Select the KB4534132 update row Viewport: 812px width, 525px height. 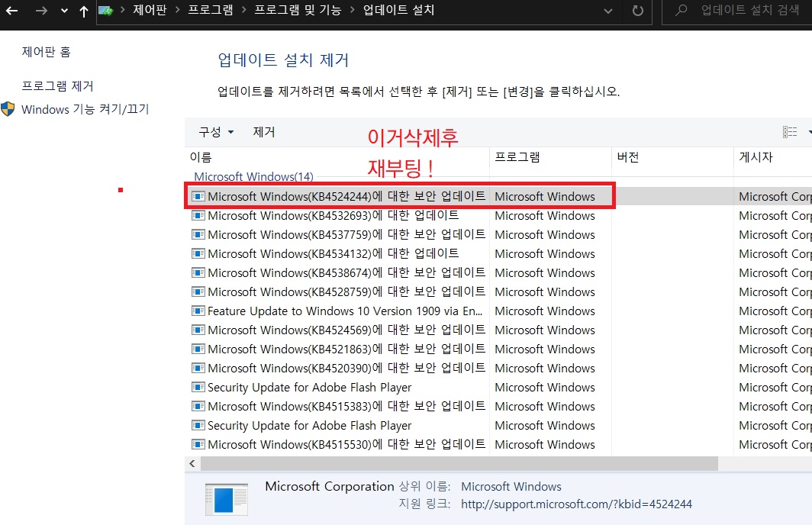[x=498, y=253]
